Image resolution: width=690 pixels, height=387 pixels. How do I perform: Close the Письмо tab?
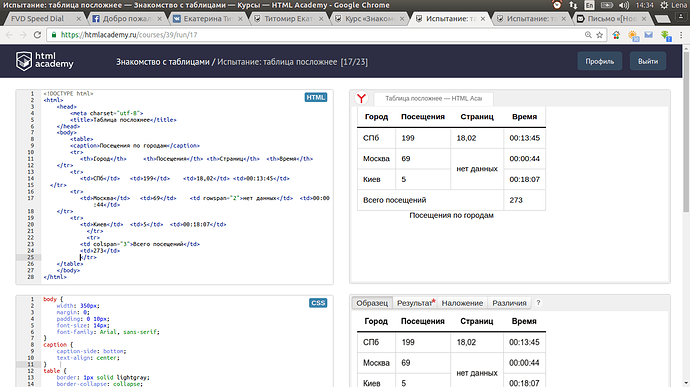(644, 18)
